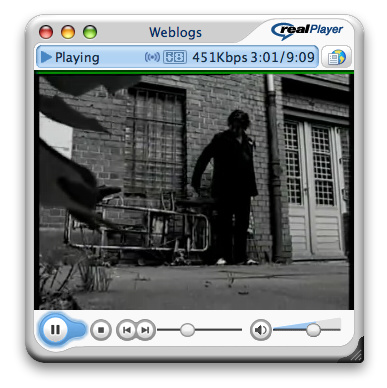Skip to the next clip

tap(145, 330)
